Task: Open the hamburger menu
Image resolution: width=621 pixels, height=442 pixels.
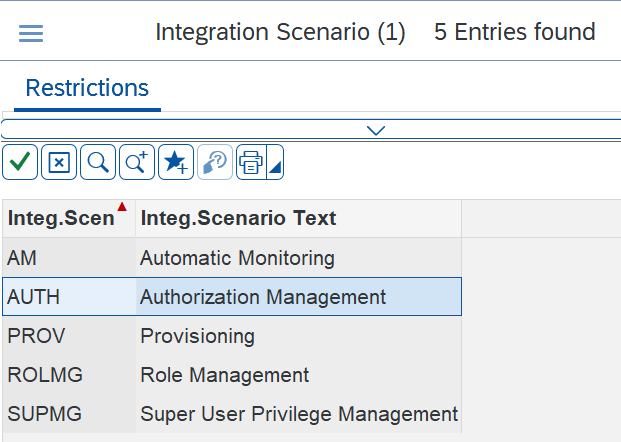Action: (x=31, y=33)
